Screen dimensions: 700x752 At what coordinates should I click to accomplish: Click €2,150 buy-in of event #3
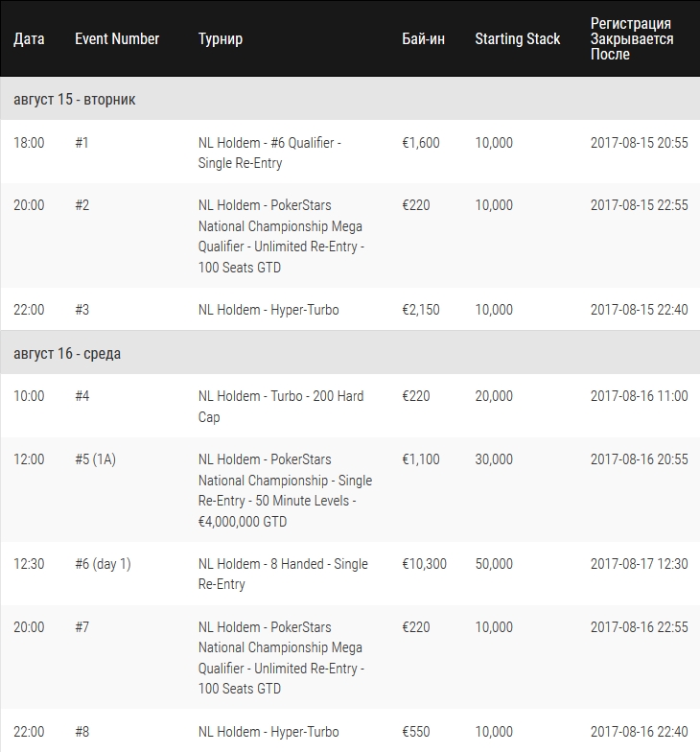pos(420,310)
